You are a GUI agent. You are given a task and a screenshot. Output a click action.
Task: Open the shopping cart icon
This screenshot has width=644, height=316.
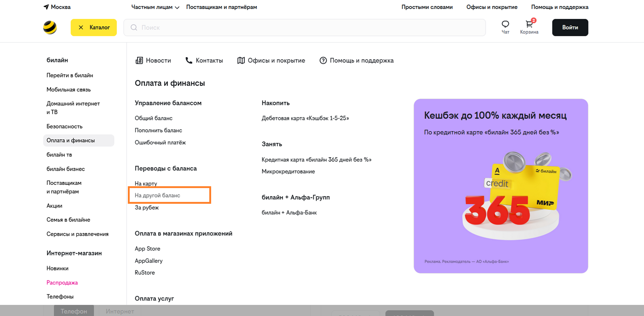529,24
